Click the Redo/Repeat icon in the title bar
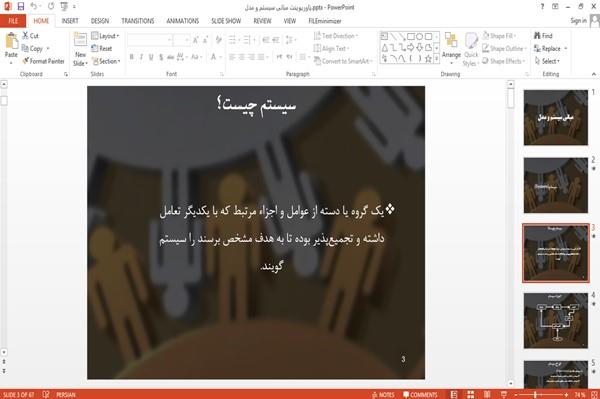600x399 pixels. (51, 7)
